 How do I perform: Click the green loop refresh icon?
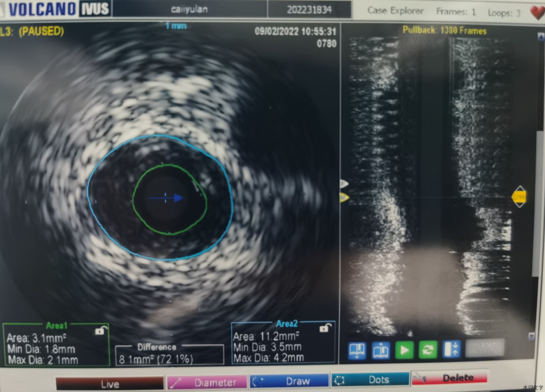point(428,350)
